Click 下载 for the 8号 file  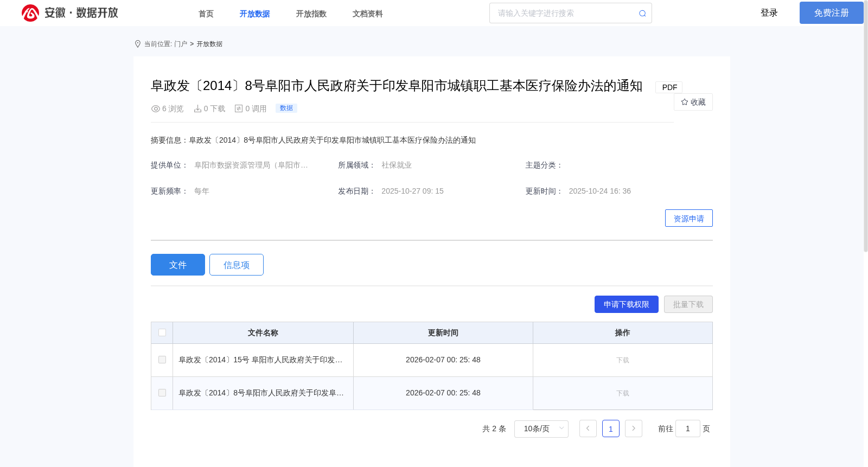tap(623, 393)
